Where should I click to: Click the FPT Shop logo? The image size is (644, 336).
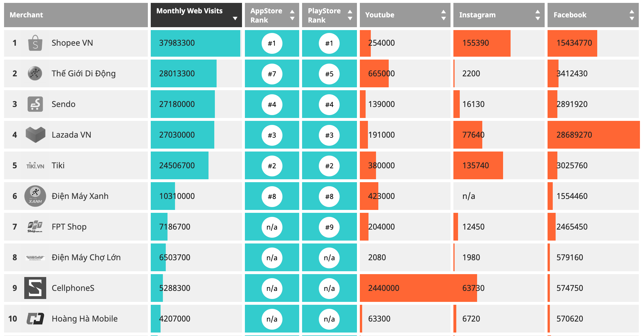click(35, 227)
